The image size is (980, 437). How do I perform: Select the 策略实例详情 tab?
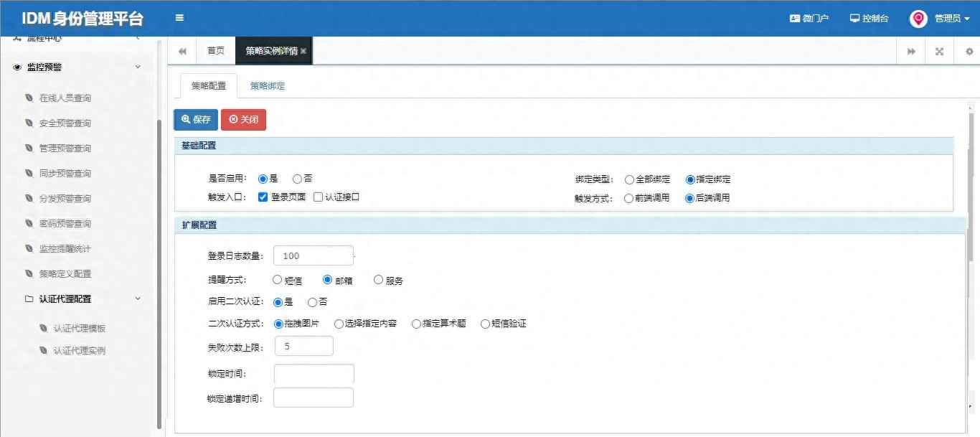coord(271,51)
